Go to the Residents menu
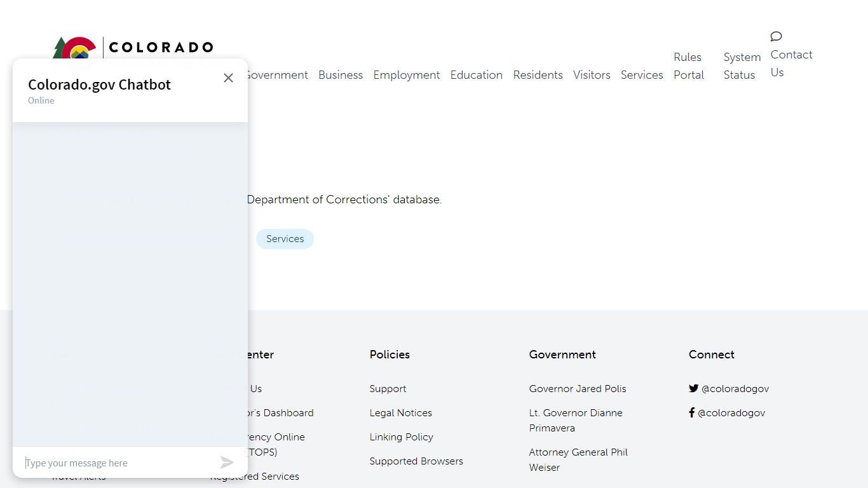Viewport: 868px width, 488px height. pyautogui.click(x=538, y=75)
